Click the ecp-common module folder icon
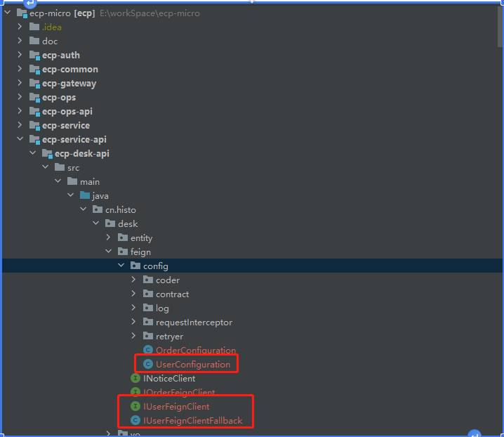Viewport: 504px width, 437px height. pos(34,70)
